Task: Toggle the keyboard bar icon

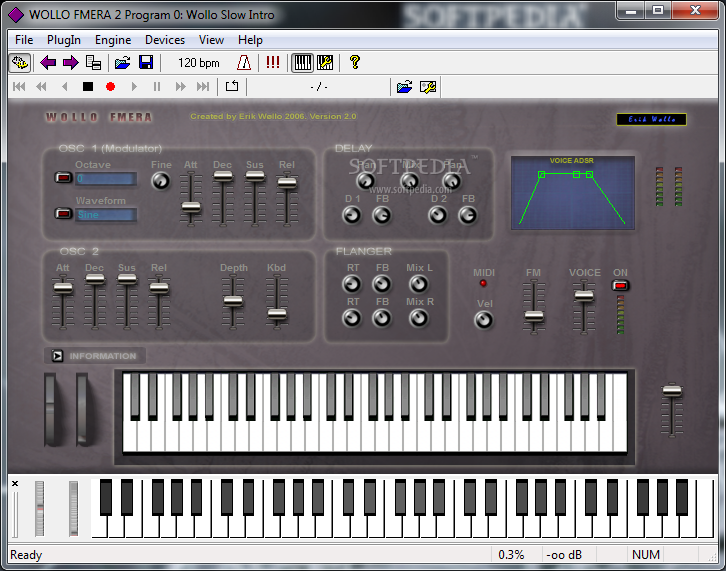Action: coord(303,63)
